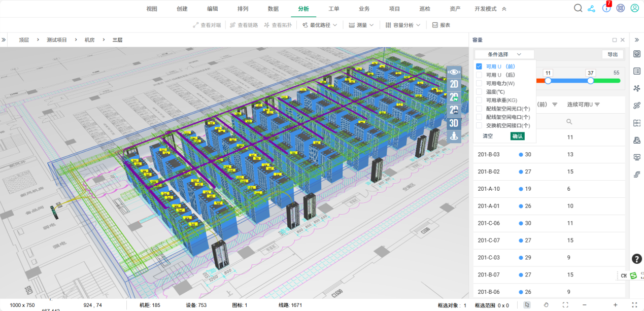Image resolution: width=644 pixels, height=311 pixels.
Task: Open the user profile avatar icon
Action: coord(634,8)
